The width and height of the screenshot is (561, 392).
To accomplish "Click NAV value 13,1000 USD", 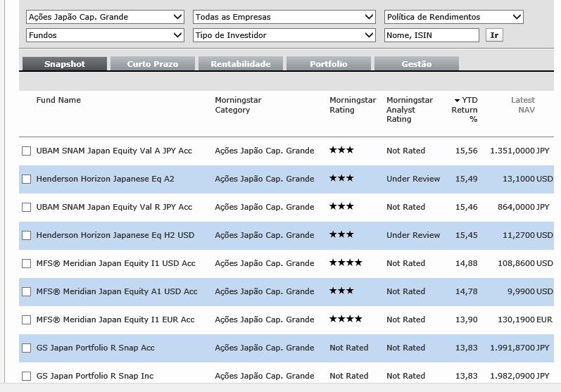I will click(x=528, y=179).
